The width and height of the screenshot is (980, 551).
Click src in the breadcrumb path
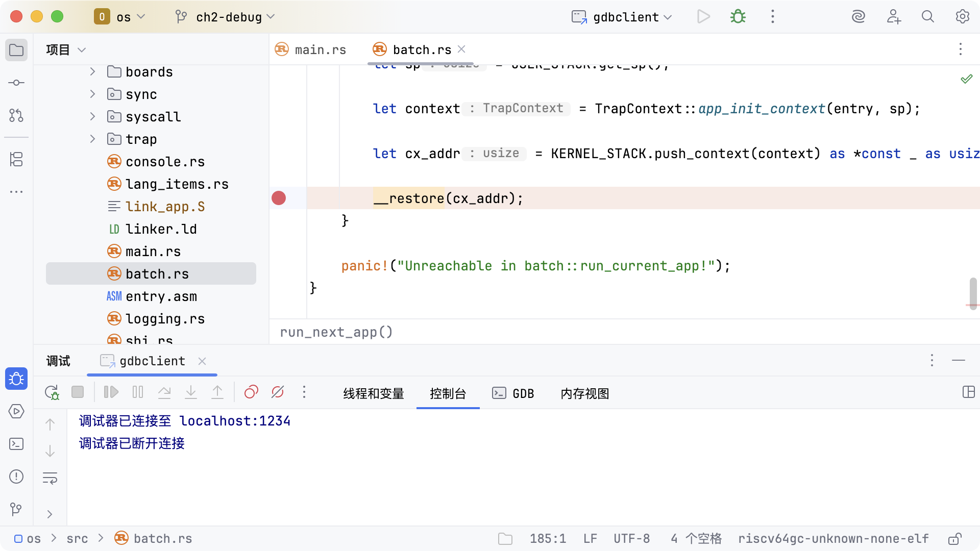tap(77, 539)
